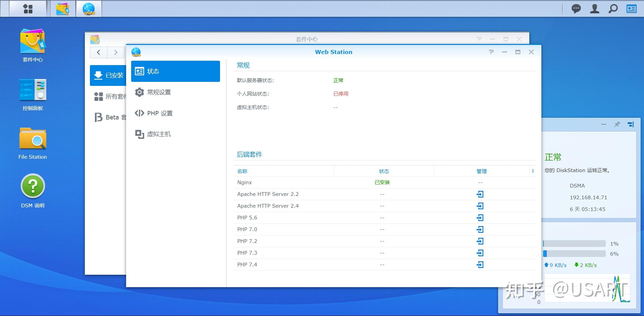644x316 pixels.
Task: Open the notifications chat bubble
Action: pyautogui.click(x=576, y=9)
